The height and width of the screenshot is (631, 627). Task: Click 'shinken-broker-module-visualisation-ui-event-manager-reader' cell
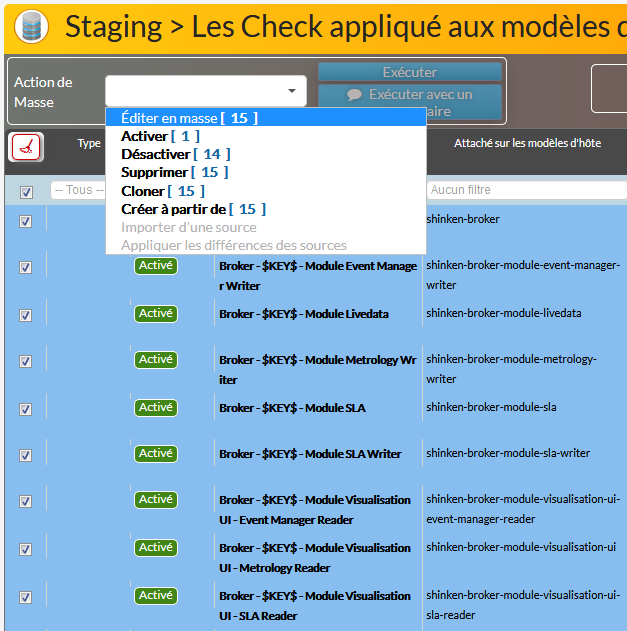(x=523, y=509)
